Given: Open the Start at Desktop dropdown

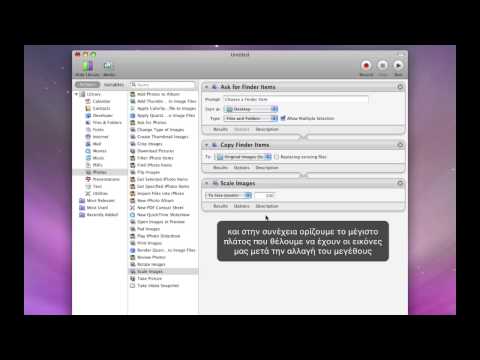Looking at the screenshot, I should 251,109.
